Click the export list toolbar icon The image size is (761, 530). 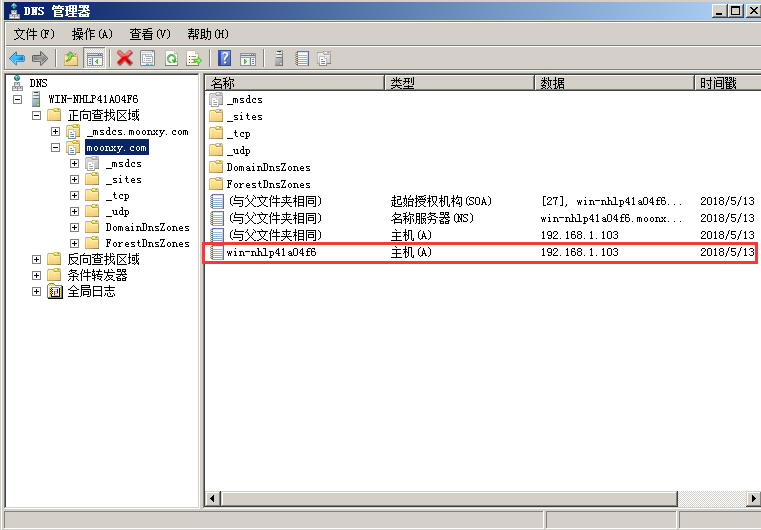(x=194, y=59)
